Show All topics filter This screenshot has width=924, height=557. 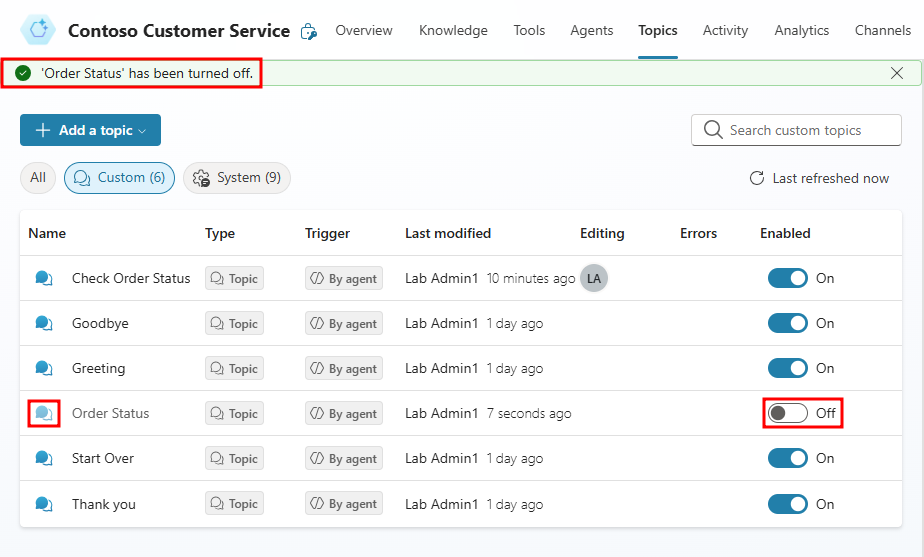[38, 177]
